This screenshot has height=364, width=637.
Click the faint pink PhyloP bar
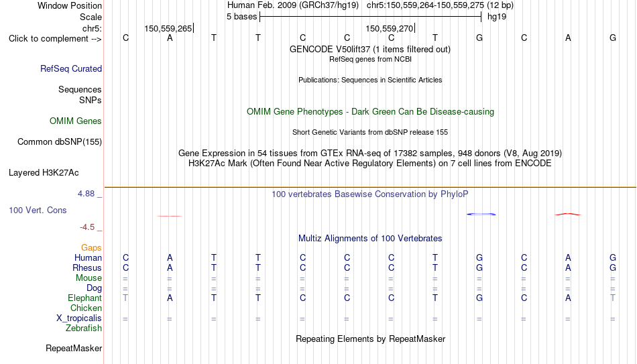point(170,216)
